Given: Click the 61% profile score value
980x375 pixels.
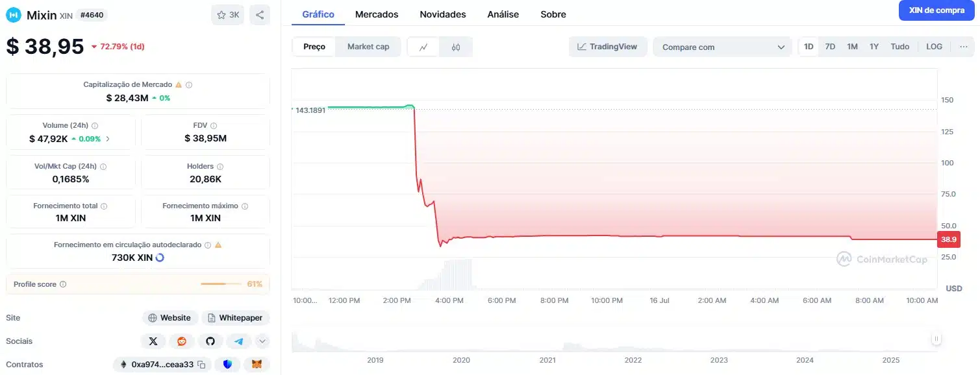Looking at the screenshot, I should coord(255,284).
